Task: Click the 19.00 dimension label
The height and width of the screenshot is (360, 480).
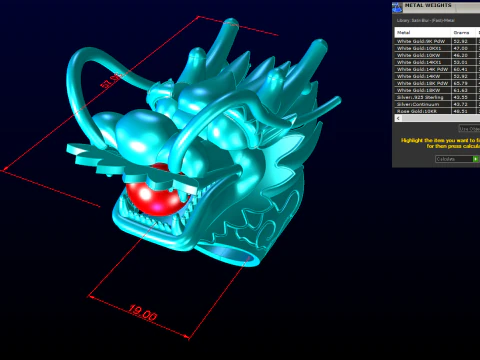Action: (143, 313)
